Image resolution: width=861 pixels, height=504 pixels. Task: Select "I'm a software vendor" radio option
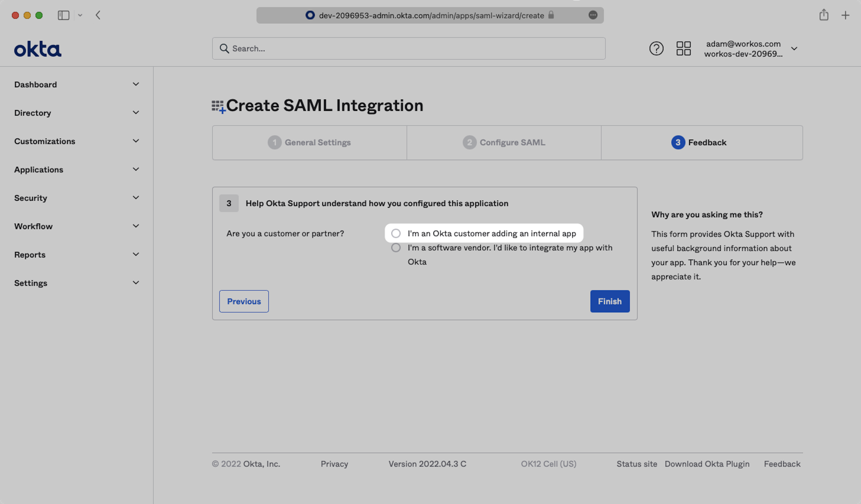click(396, 248)
